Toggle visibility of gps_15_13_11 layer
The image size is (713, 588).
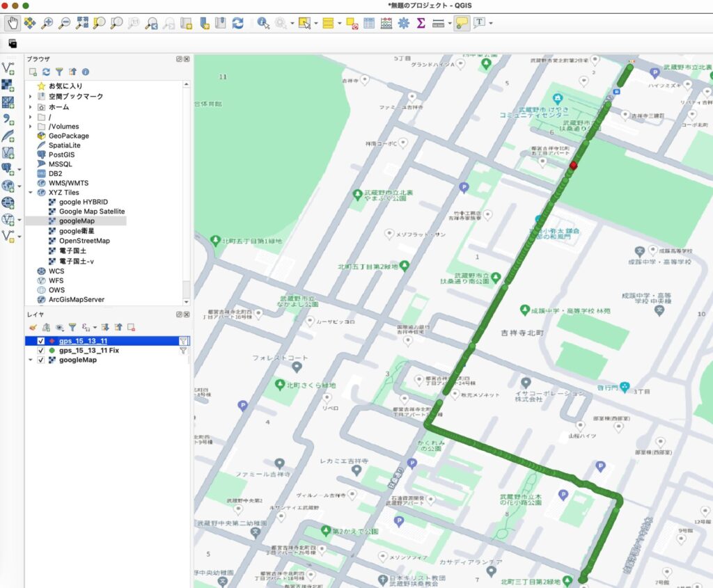tap(41, 341)
